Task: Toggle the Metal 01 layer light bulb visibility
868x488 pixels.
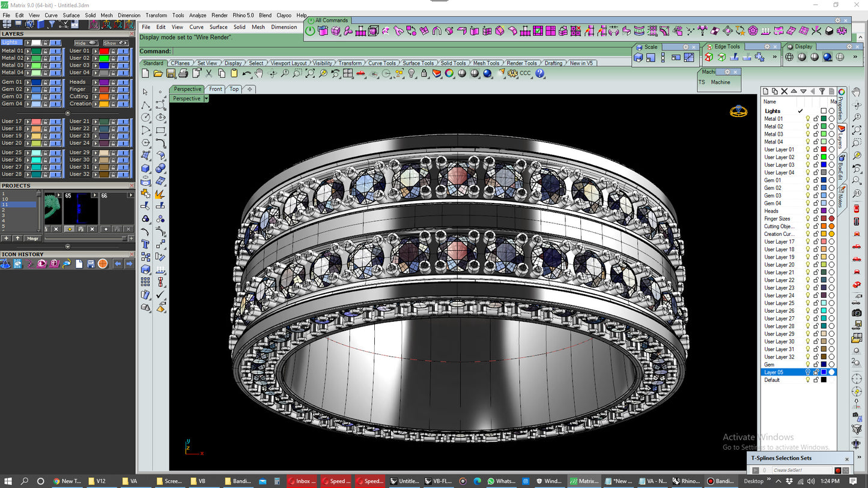Action: pos(807,119)
